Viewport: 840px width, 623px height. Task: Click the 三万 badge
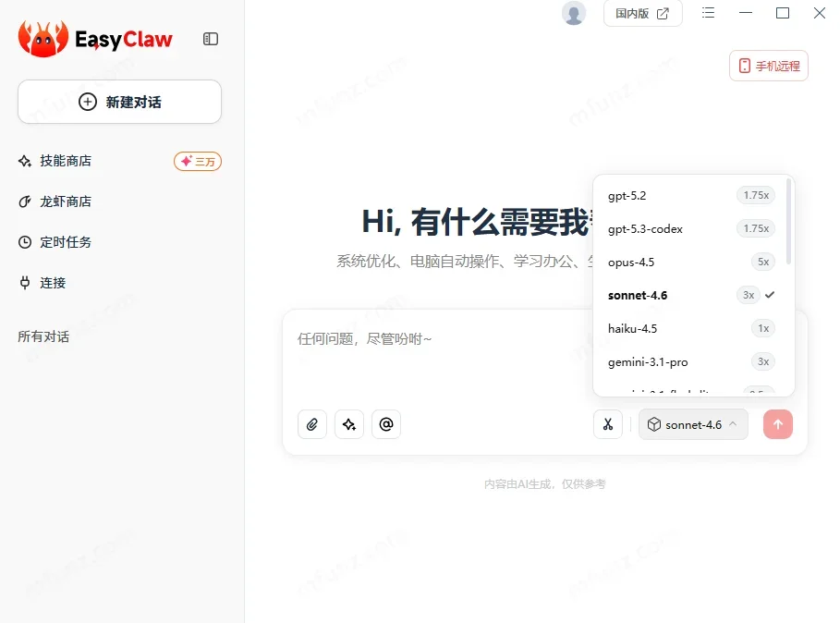198,161
